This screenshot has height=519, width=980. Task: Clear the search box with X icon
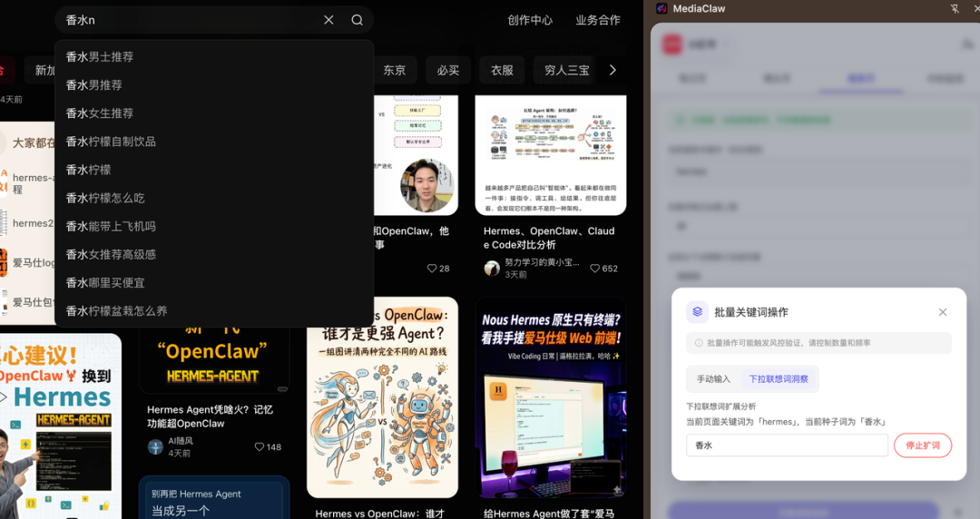pos(328,20)
